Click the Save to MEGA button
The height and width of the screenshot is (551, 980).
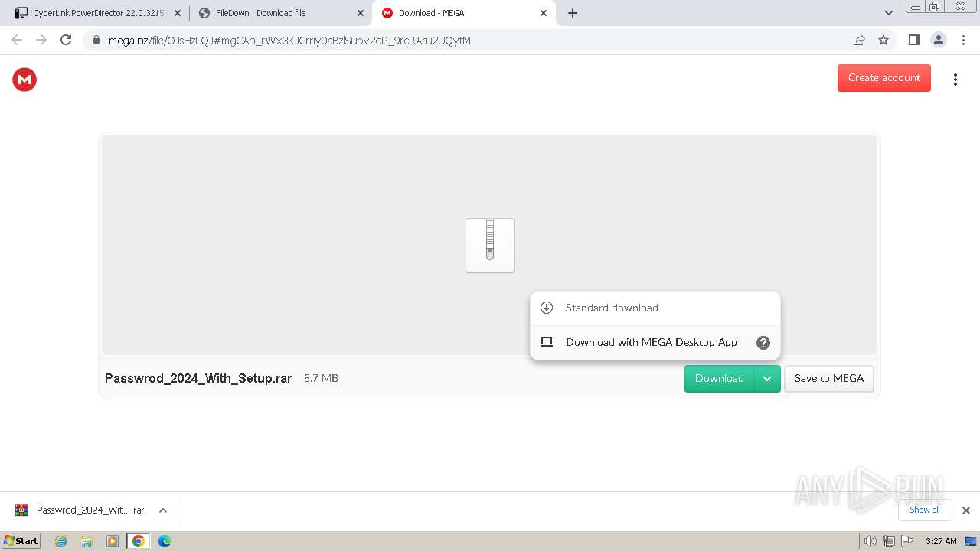[828, 378]
